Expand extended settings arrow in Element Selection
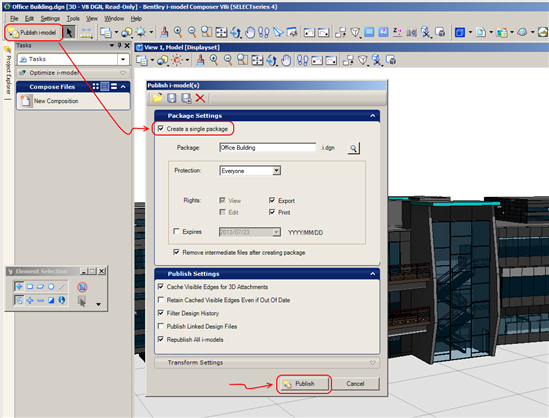549x418 pixels. (x=98, y=304)
